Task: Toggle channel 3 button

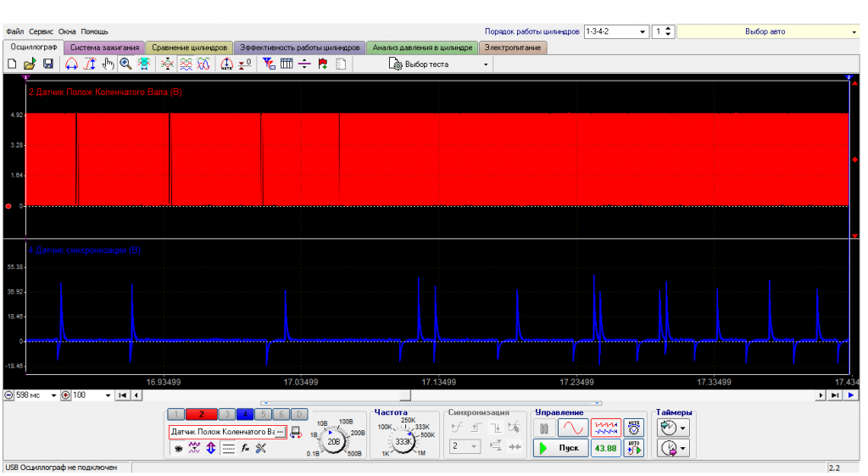Action: click(x=226, y=414)
